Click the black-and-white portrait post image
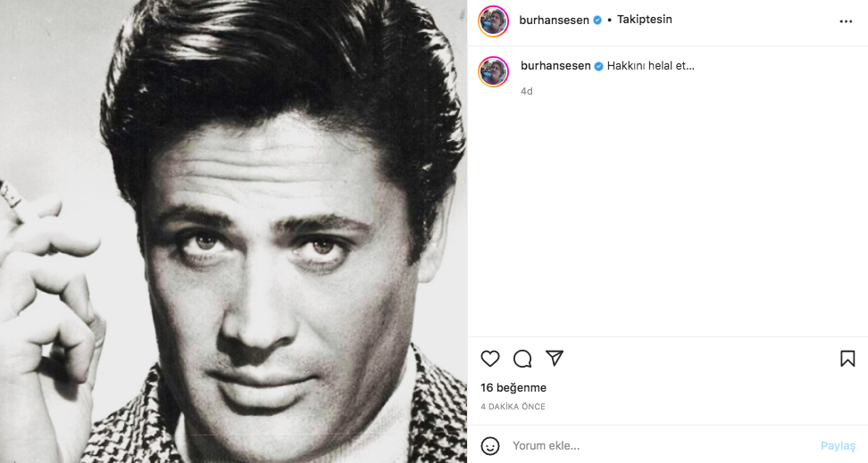Viewport: 868px width, 463px height. click(233, 231)
